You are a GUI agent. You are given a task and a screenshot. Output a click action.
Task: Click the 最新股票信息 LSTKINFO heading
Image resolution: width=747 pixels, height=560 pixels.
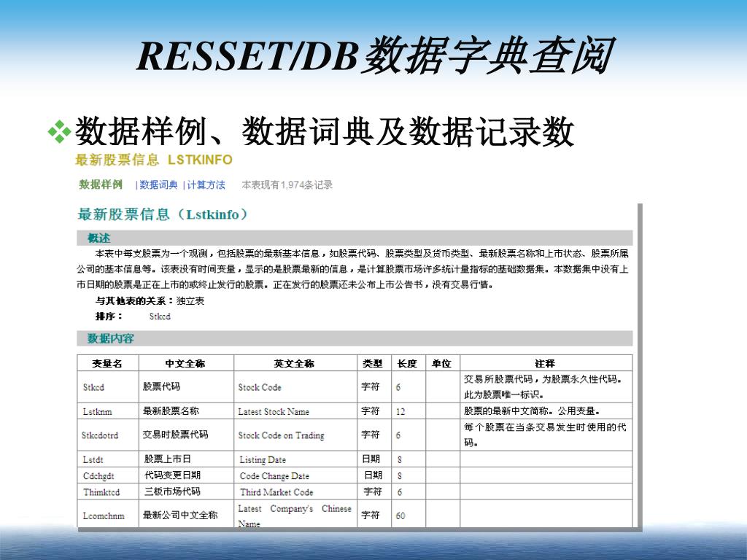pos(153,160)
